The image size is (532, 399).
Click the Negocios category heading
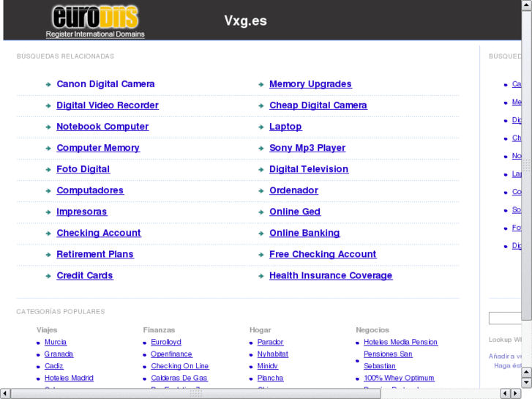372,330
